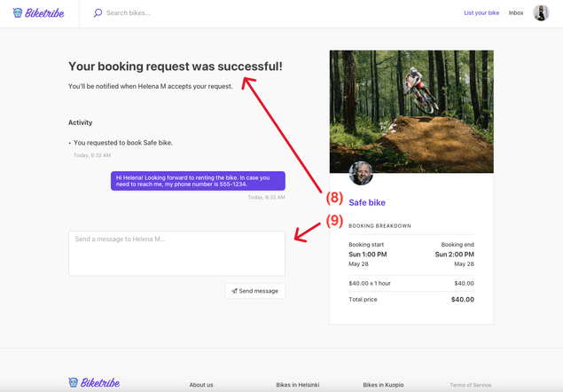Click the magnifier search icon
The height and width of the screenshot is (392, 563).
point(98,13)
